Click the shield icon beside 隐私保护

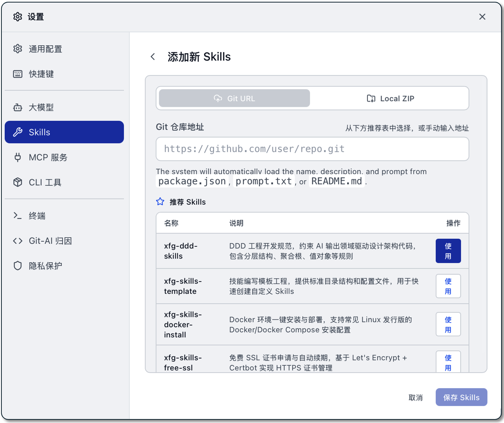pos(18,266)
